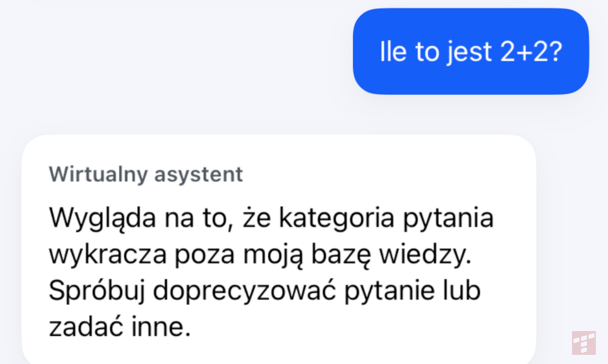Select the first line of the assistant response
Viewport: 608px width, 364px height.
click(271, 217)
